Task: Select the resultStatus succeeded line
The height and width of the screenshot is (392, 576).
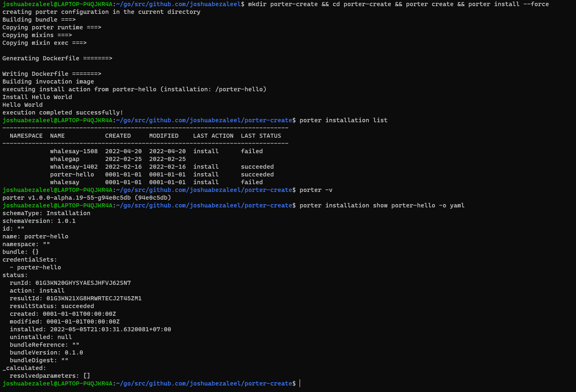Action: point(52,306)
